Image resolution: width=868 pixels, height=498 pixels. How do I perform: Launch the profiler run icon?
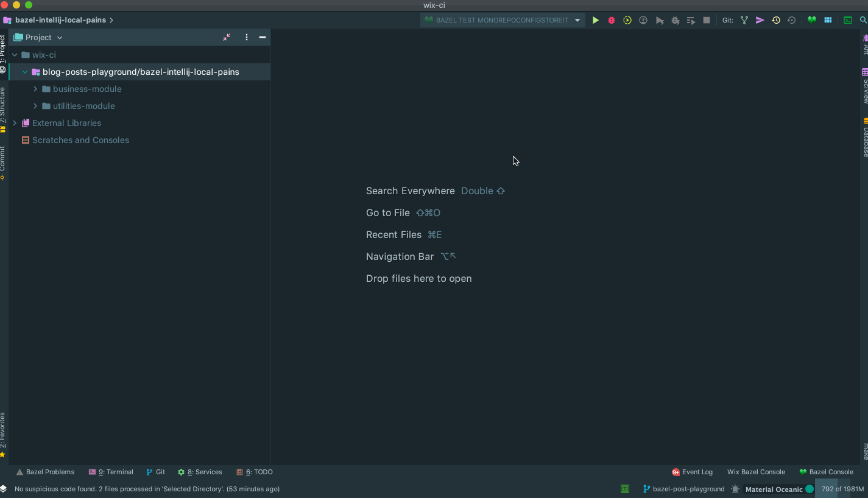tap(643, 20)
